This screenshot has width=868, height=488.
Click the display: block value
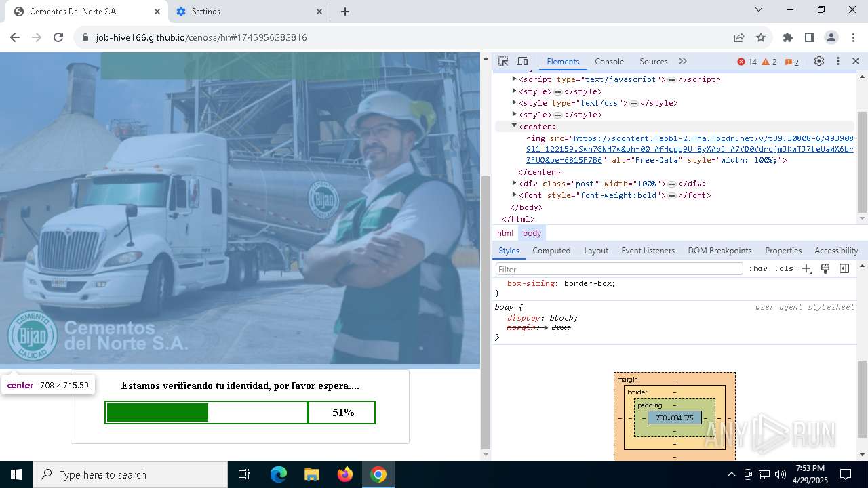click(x=562, y=318)
